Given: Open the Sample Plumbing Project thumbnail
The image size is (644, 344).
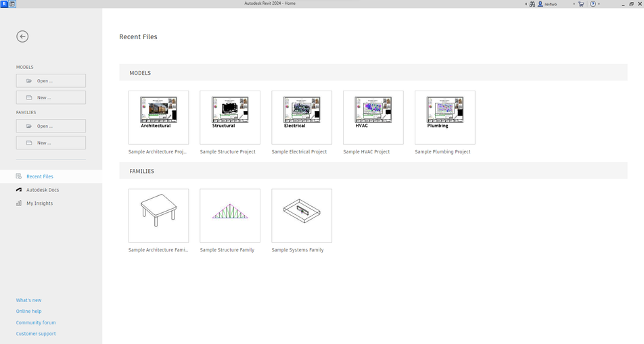Looking at the screenshot, I should coord(445,118).
